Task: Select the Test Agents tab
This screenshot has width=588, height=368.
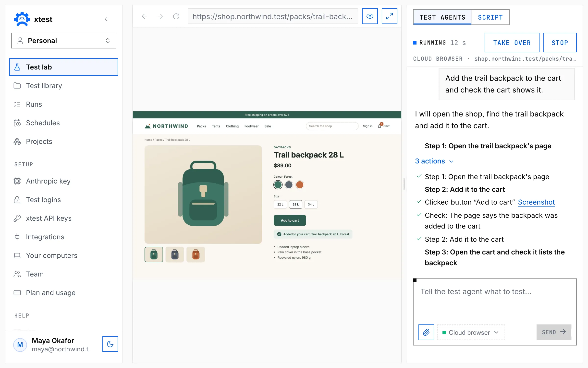Action: coord(442,17)
